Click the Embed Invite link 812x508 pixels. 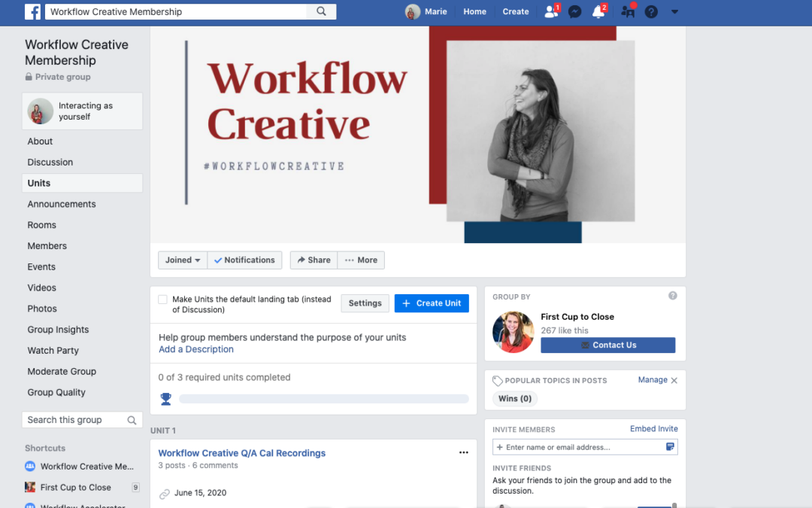[x=653, y=429]
